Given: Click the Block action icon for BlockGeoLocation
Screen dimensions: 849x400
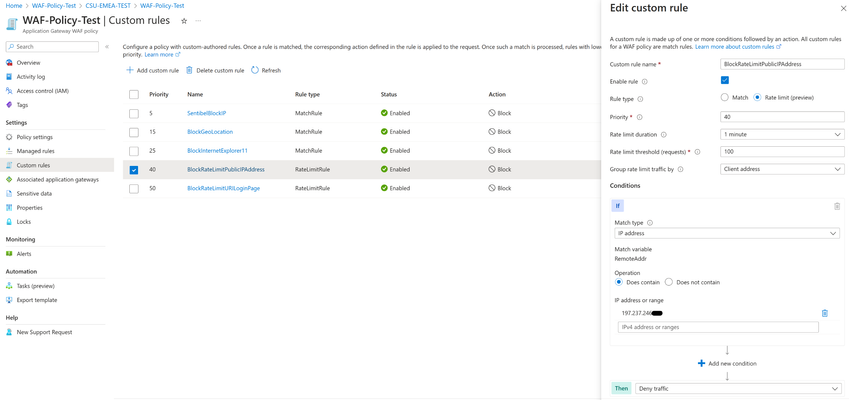Looking at the screenshot, I should (x=492, y=132).
